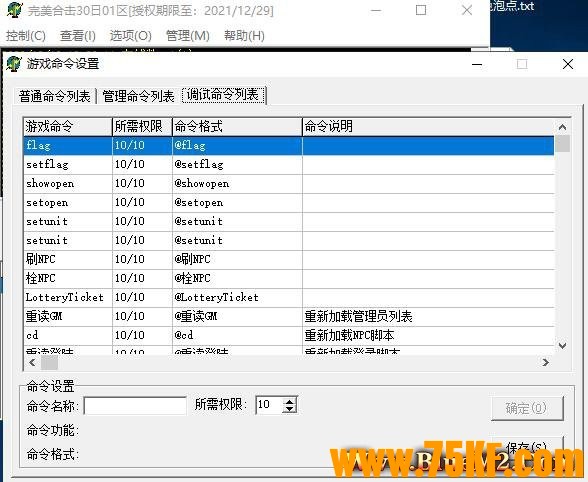Click the main window application icon
588x482 pixels.
(15, 10)
